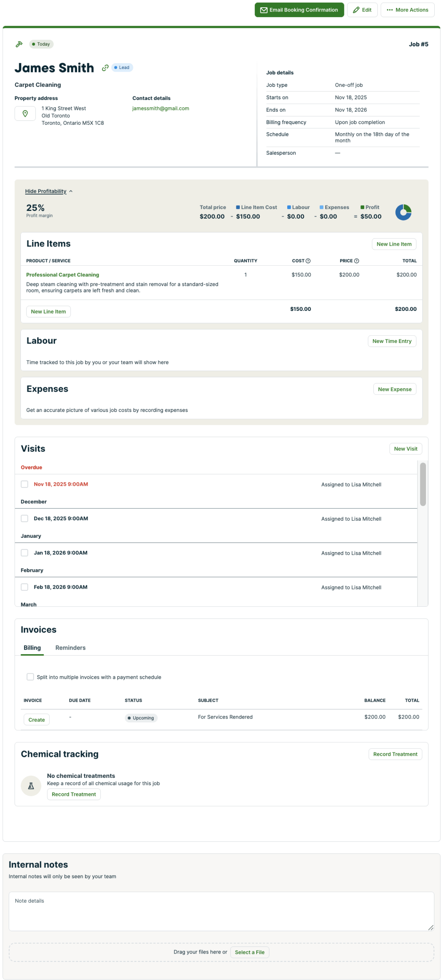The image size is (442, 980).
Task: Select the Billing tab
Action: pos(32,647)
